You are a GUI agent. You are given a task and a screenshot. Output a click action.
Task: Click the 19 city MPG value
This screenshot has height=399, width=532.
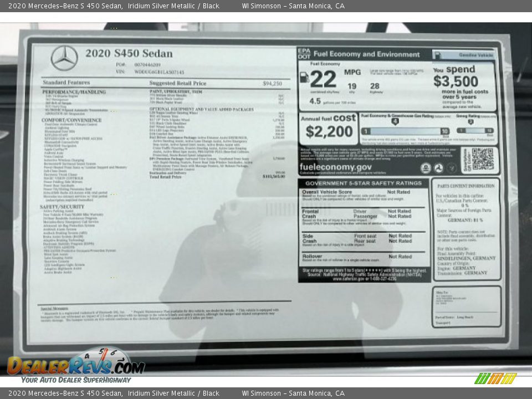352,86
